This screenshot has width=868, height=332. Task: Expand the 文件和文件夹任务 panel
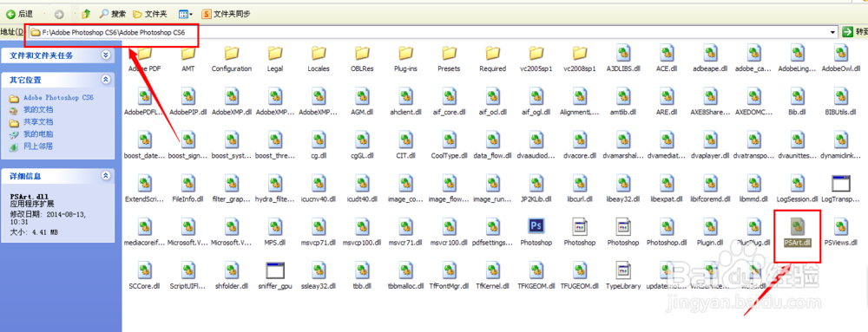click(x=106, y=55)
